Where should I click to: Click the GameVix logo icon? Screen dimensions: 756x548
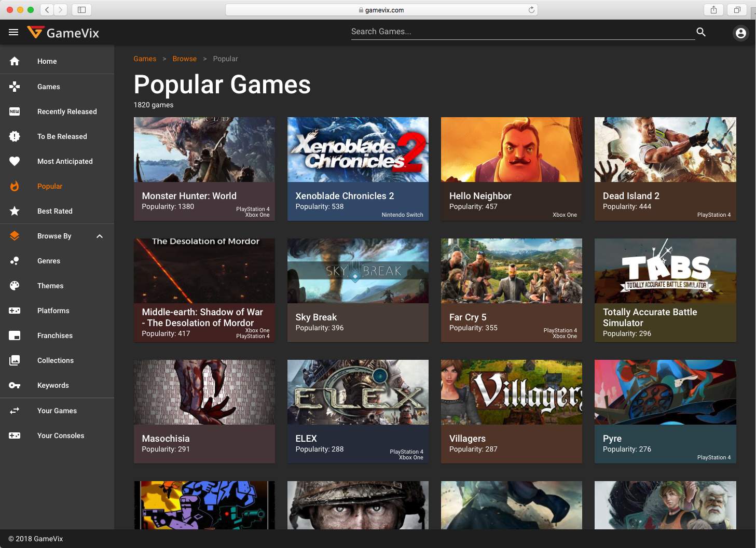pos(35,33)
